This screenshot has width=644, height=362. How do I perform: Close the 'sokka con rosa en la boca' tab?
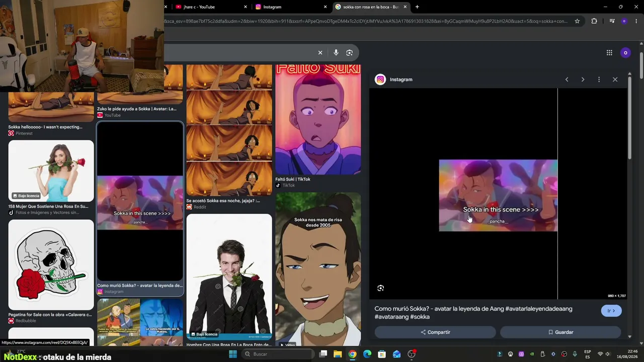point(405,7)
